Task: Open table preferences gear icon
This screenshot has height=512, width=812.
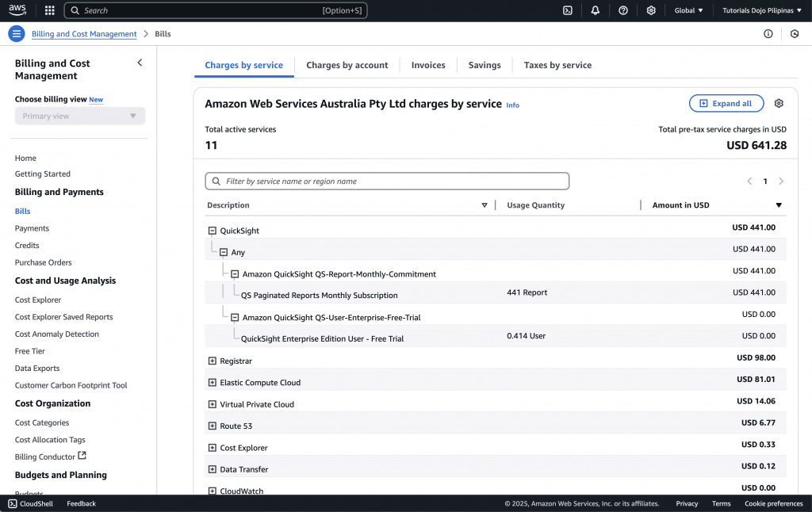Action: point(779,104)
